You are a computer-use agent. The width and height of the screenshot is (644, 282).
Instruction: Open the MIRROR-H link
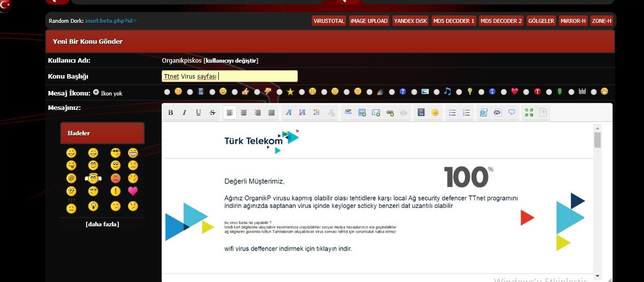coord(573,21)
